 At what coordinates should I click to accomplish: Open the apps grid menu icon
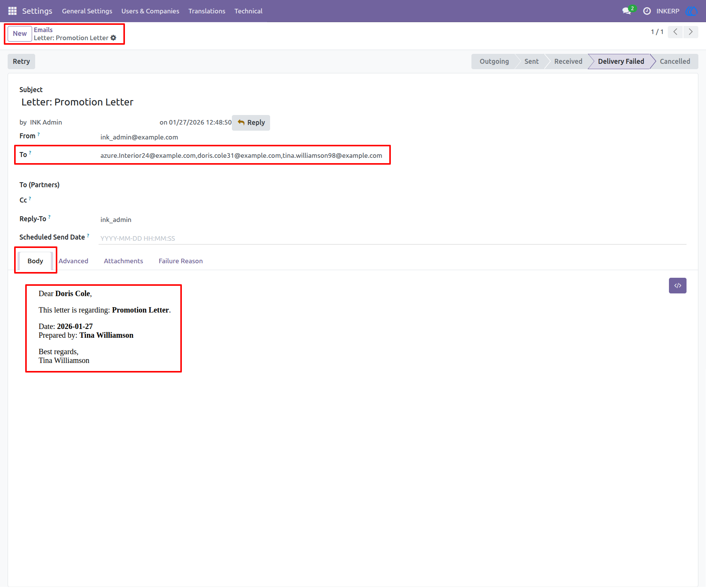pyautogui.click(x=12, y=11)
